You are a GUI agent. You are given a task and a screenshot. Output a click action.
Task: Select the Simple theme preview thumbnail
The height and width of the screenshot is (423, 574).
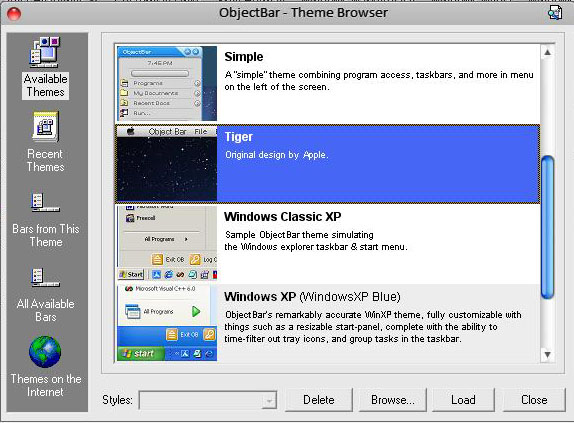(x=167, y=83)
